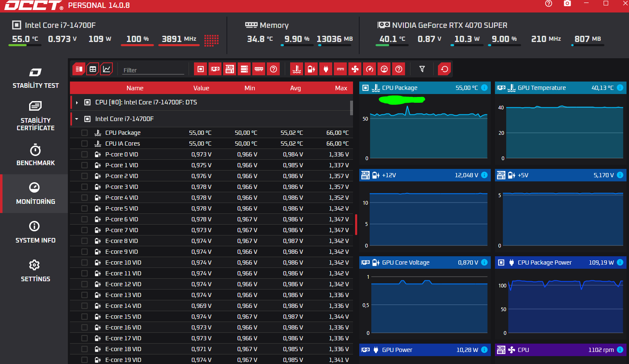Toggle fan sensor type filter

[355, 69]
